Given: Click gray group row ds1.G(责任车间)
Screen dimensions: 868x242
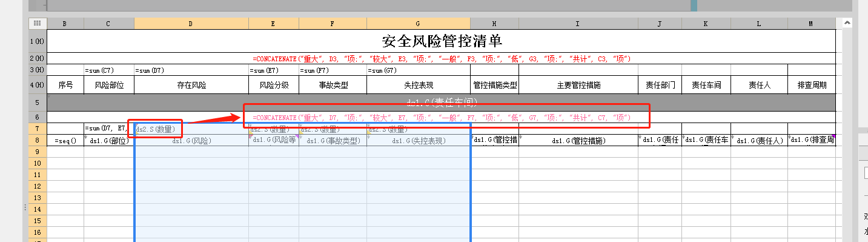Looking at the screenshot, I should (442, 103).
